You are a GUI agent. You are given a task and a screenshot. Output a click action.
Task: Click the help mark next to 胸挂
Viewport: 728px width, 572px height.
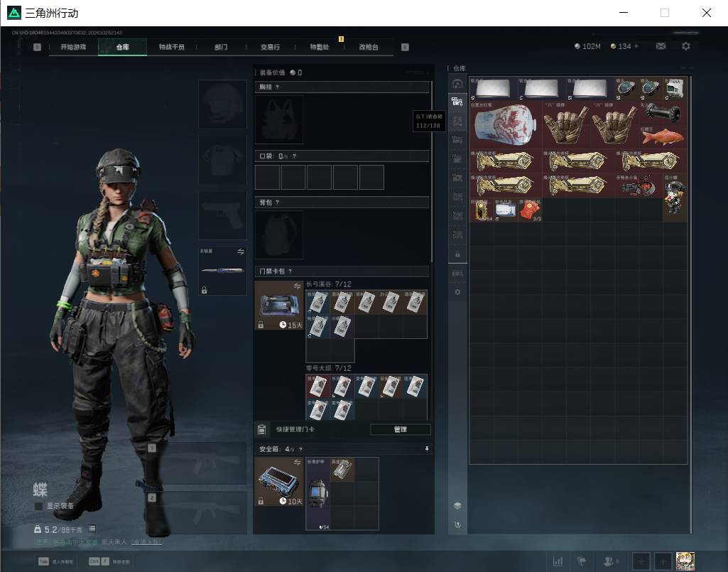[277, 87]
